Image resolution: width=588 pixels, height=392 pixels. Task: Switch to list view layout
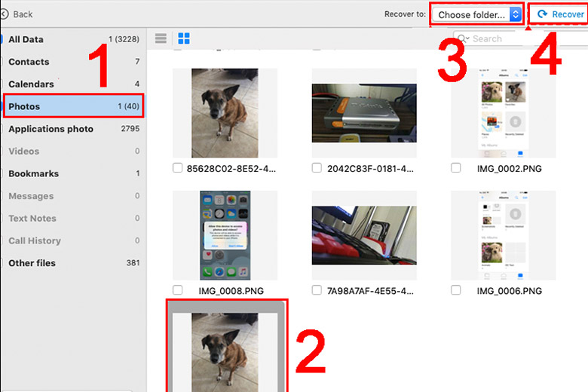(161, 38)
